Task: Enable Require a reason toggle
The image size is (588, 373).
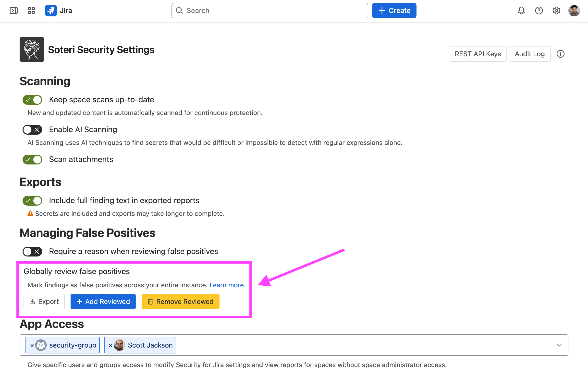Action: pyautogui.click(x=32, y=252)
